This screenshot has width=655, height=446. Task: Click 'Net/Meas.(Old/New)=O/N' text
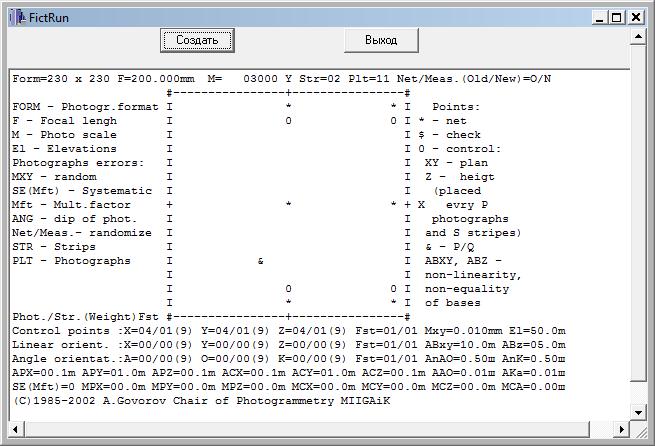pos(474,79)
